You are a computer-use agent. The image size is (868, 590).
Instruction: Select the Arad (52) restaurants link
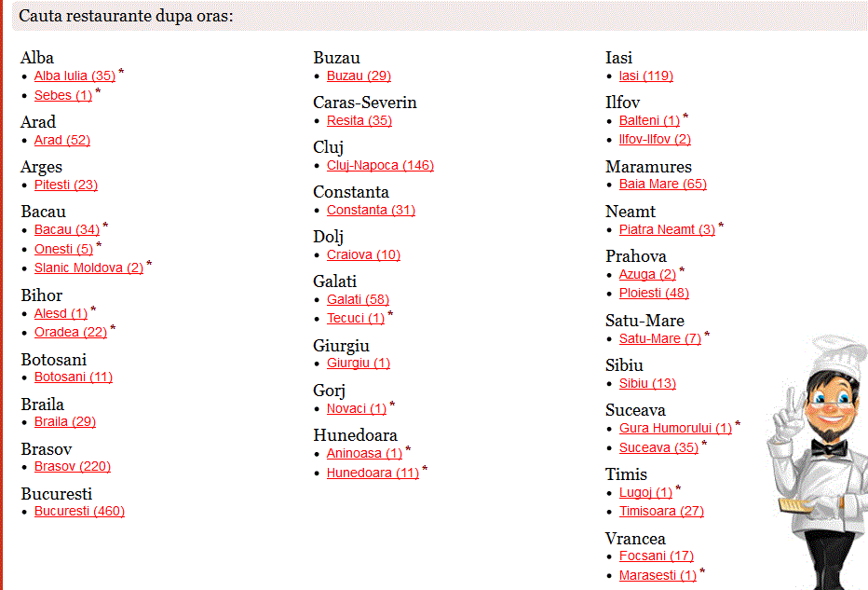coord(62,140)
